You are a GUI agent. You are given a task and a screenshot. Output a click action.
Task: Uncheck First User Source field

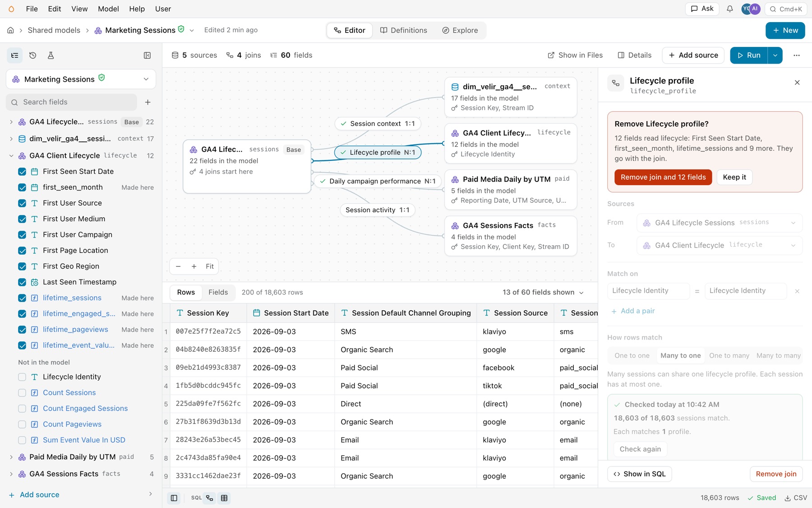pyautogui.click(x=22, y=203)
